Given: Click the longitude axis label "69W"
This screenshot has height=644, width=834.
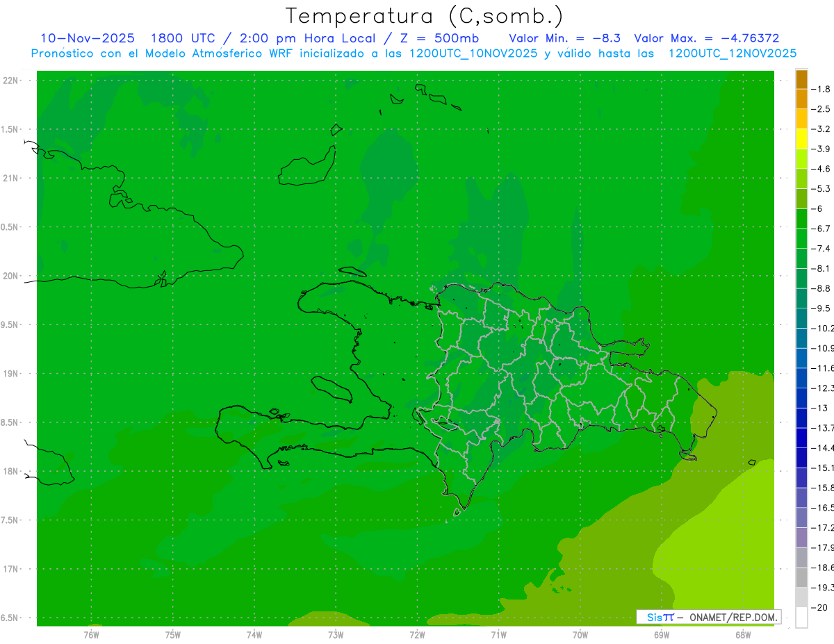Looking at the screenshot, I should pos(662,635).
